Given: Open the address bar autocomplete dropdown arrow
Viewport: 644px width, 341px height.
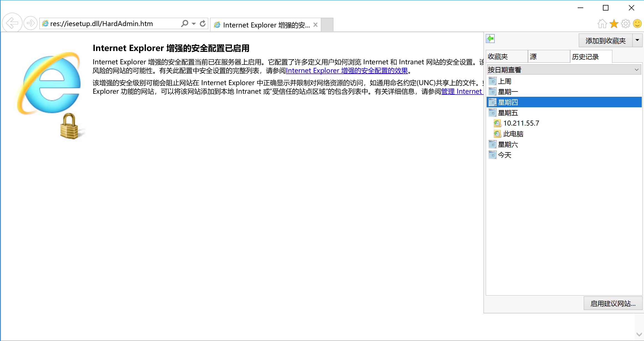Looking at the screenshot, I should [194, 24].
